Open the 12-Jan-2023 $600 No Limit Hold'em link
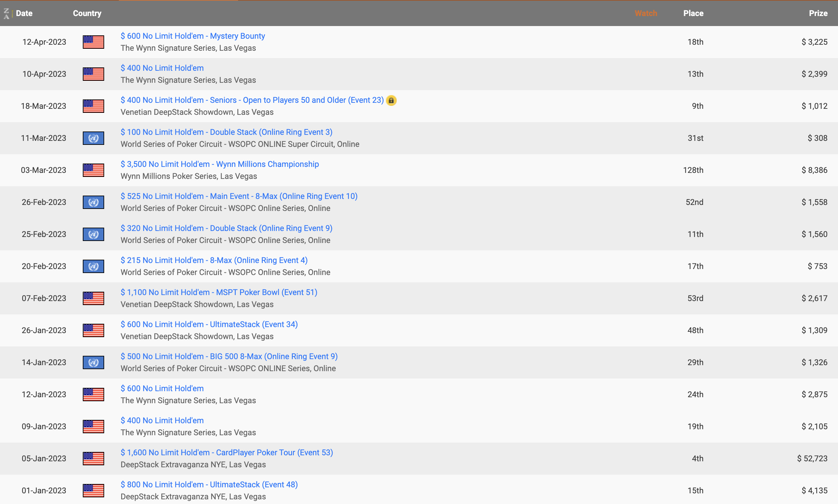The image size is (838, 504). click(162, 389)
